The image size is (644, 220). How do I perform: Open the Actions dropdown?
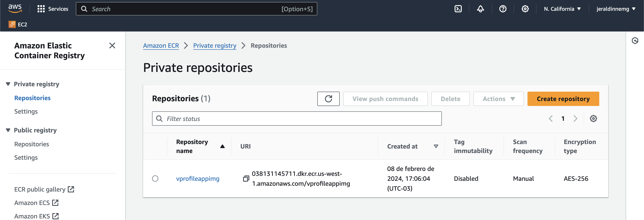(498, 99)
